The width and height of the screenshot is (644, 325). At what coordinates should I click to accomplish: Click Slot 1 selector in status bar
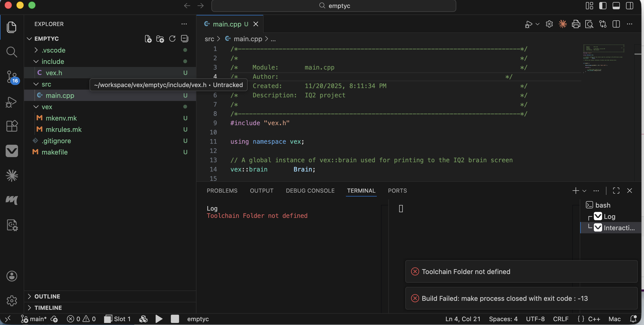(x=117, y=319)
